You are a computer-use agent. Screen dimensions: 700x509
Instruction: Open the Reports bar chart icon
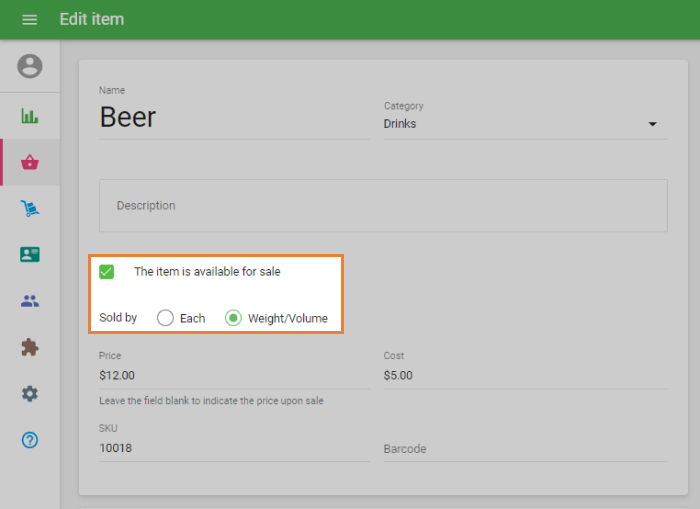point(30,116)
